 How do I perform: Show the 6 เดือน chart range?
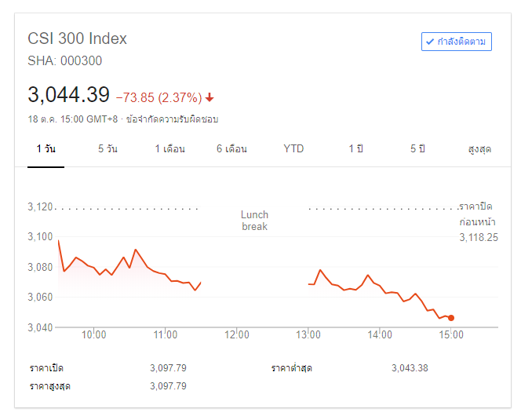coord(232,149)
